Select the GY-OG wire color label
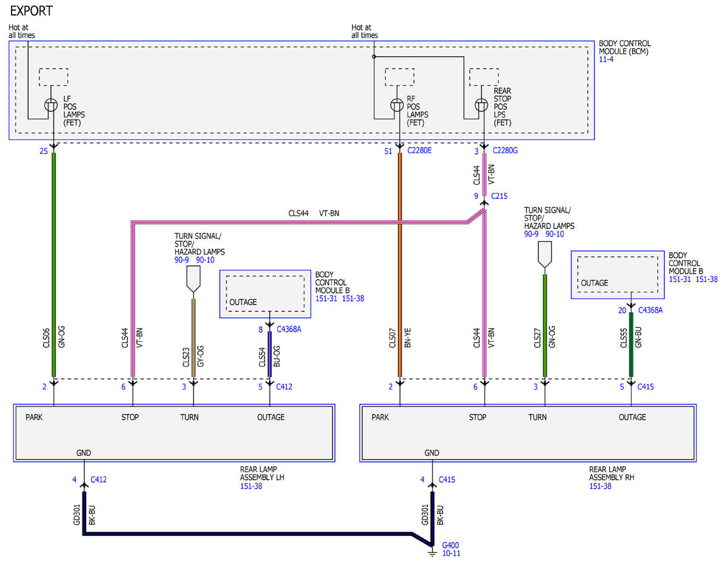The width and height of the screenshot is (728, 562). point(201,357)
